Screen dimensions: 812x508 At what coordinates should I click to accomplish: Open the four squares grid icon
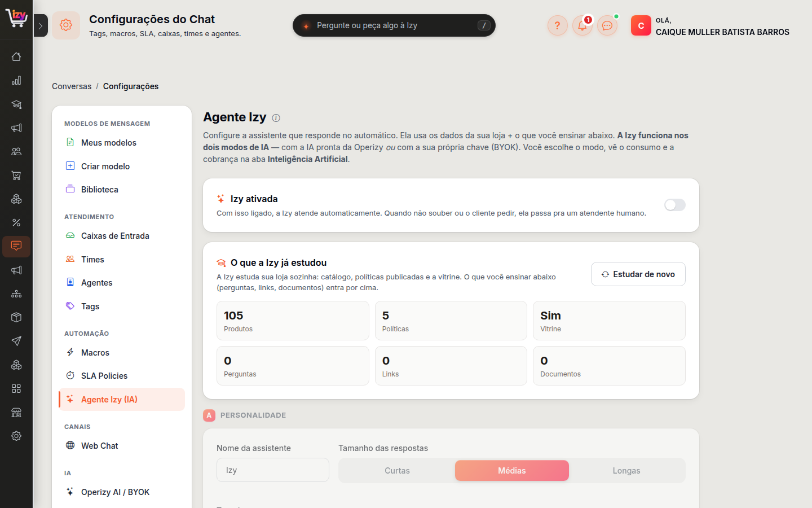(x=16, y=388)
